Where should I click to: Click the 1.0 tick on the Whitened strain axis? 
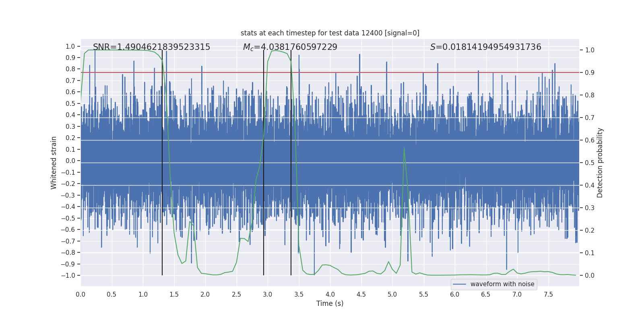70,46
